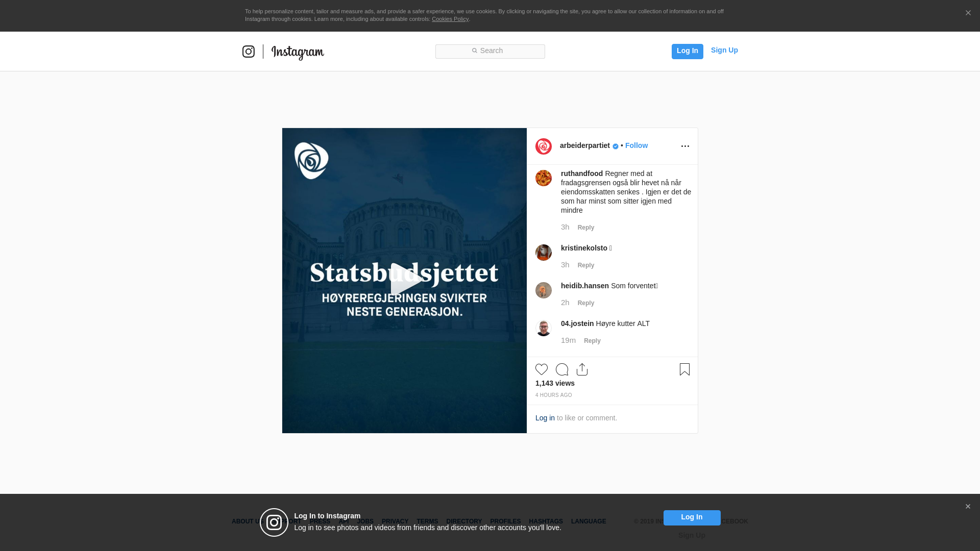Follow the arbeiderpartiet account
The image size is (980, 551).
coord(636,145)
